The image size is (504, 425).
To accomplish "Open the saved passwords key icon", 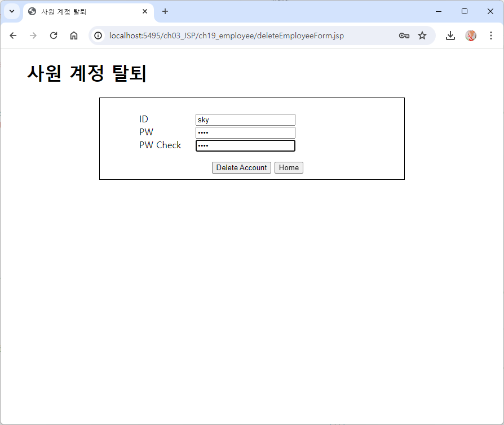I will coord(404,36).
